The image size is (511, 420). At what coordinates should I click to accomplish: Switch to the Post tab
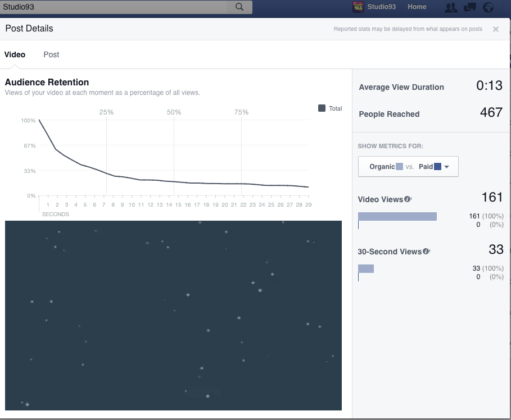click(51, 54)
